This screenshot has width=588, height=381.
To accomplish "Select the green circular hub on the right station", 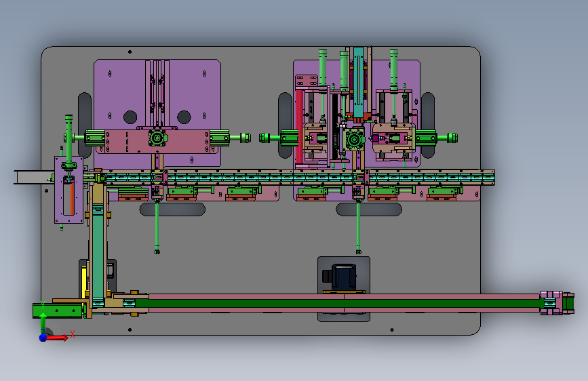I will pyautogui.click(x=353, y=140).
